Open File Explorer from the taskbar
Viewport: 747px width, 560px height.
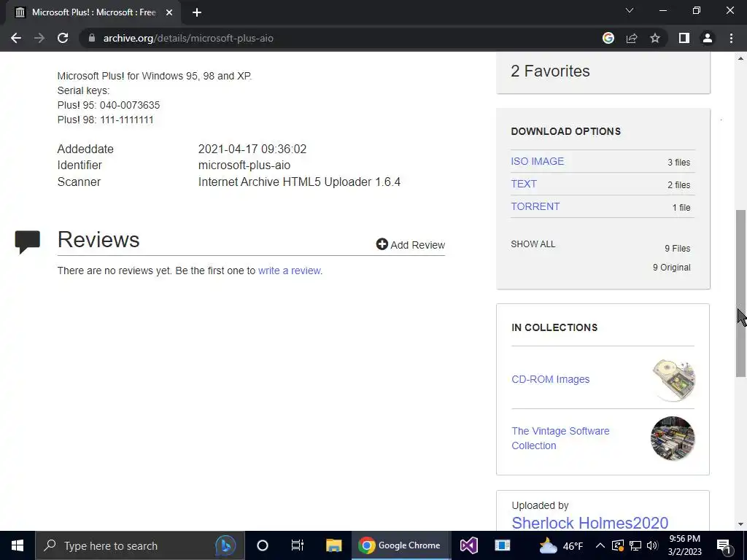point(333,545)
